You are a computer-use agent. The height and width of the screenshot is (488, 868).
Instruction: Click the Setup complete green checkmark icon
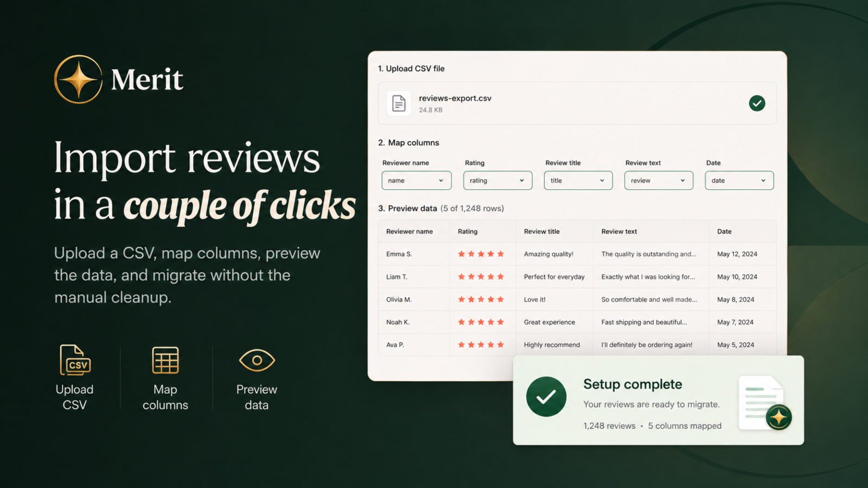pyautogui.click(x=546, y=397)
